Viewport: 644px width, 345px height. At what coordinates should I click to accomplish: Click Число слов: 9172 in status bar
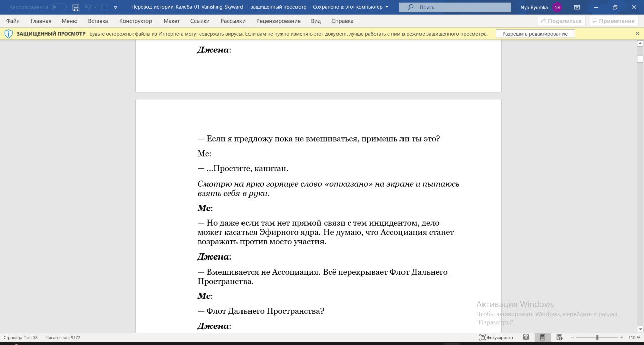point(63,338)
